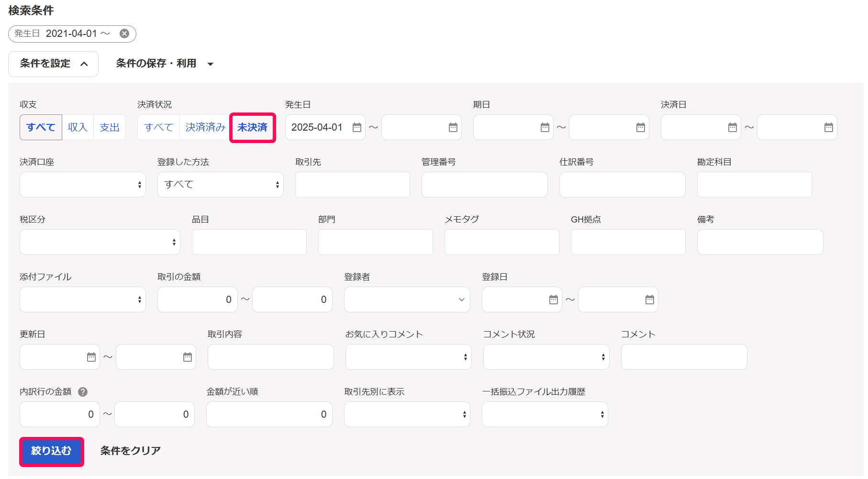This screenshot has height=479, width=868.
Task: Select すべて under 決済状況
Action: point(158,127)
